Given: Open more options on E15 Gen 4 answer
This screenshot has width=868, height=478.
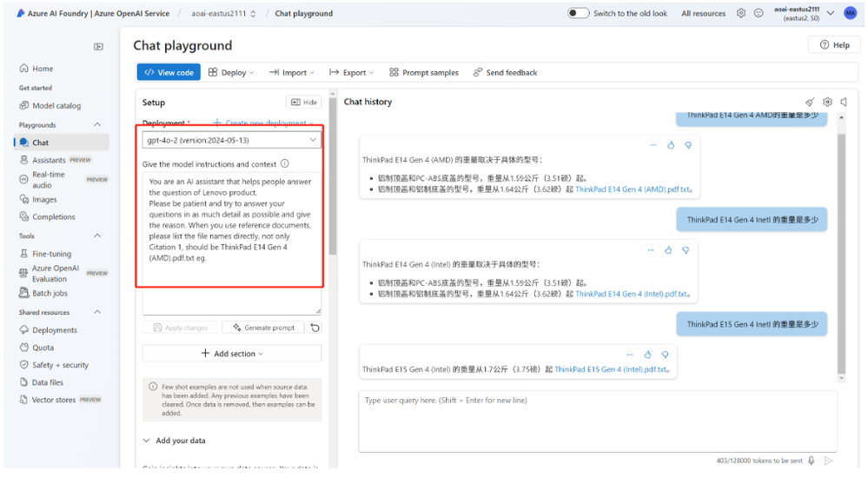Looking at the screenshot, I should tap(630, 355).
